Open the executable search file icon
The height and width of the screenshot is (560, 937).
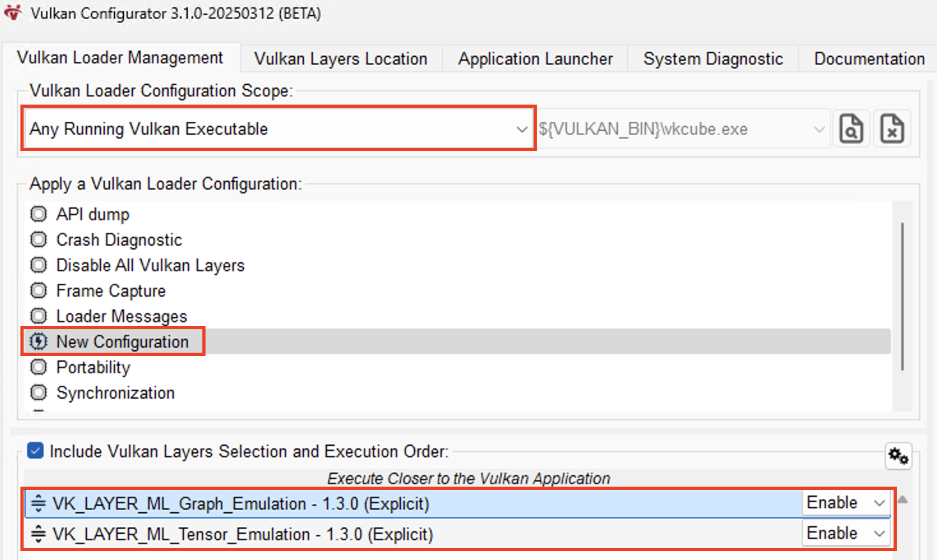[851, 129]
